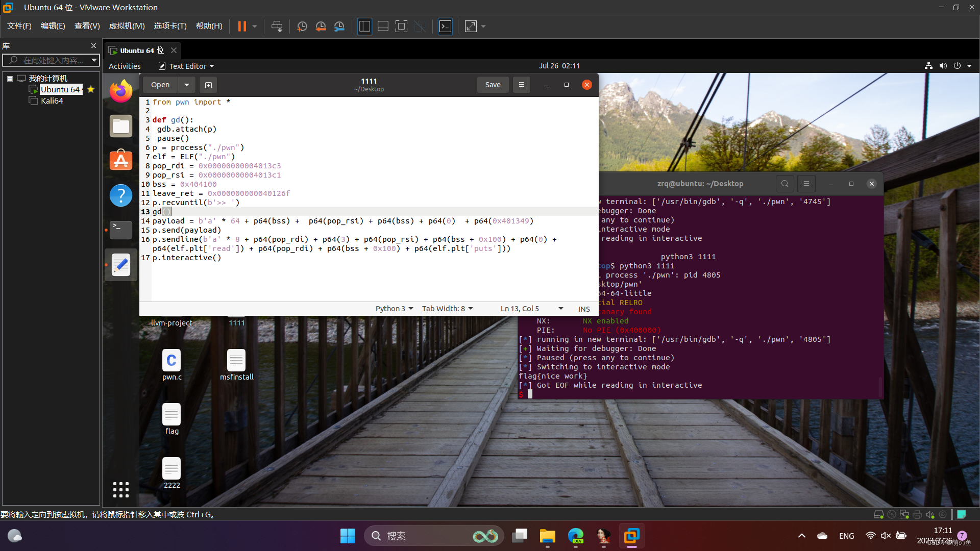Enter full screen mode icon

pyautogui.click(x=401, y=27)
